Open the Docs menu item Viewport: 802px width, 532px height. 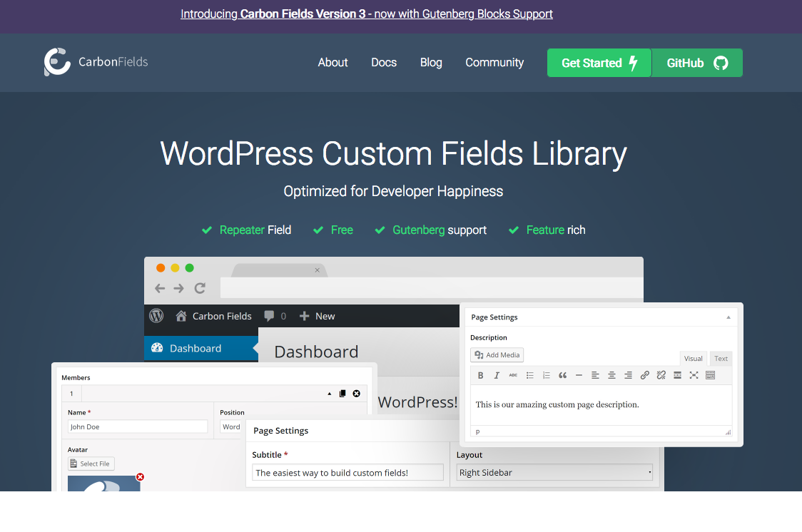[x=384, y=62]
